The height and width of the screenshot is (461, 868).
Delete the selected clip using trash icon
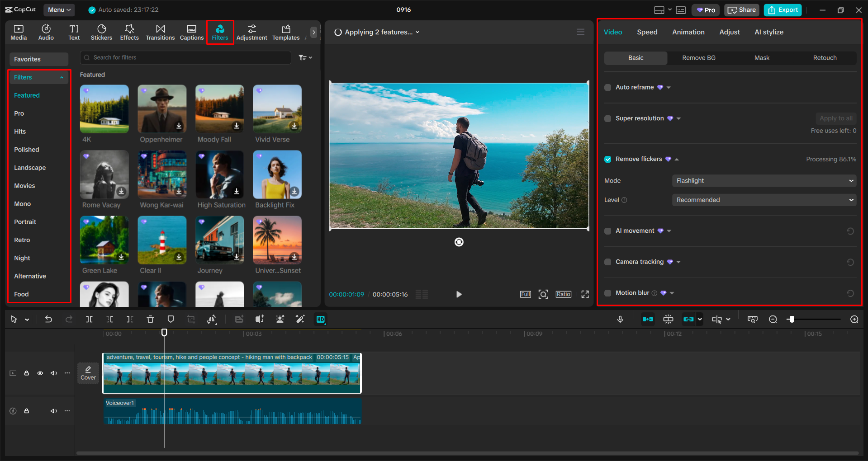coord(150,320)
